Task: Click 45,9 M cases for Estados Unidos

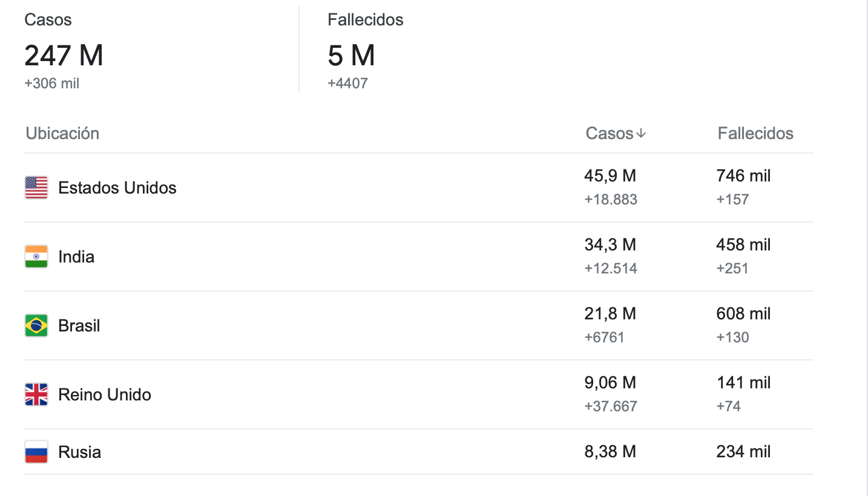Action: coord(610,176)
